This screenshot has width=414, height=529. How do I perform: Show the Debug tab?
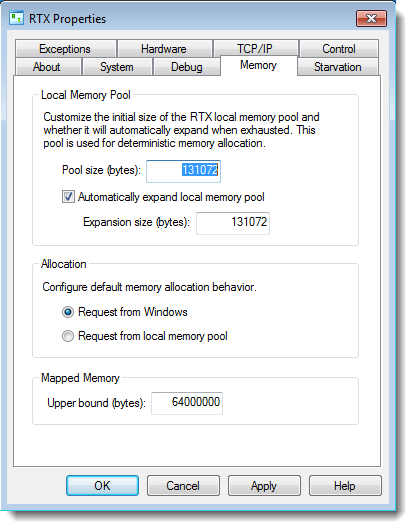click(x=187, y=67)
